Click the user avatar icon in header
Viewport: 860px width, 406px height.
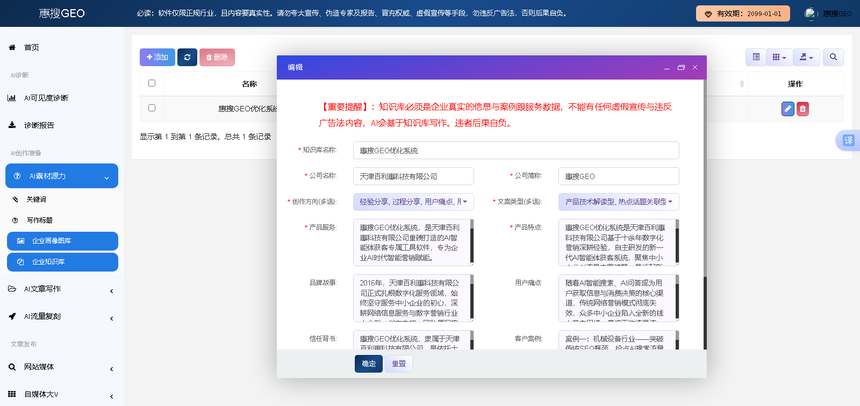tap(810, 13)
